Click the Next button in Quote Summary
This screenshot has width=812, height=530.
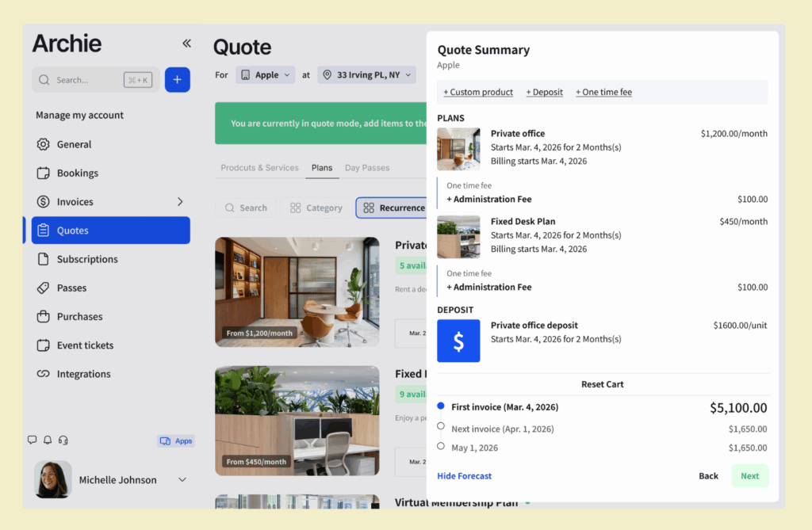[x=749, y=475]
